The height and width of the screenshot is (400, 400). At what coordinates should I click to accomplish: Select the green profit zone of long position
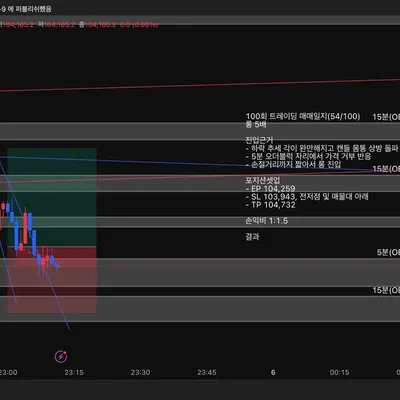coord(52,197)
